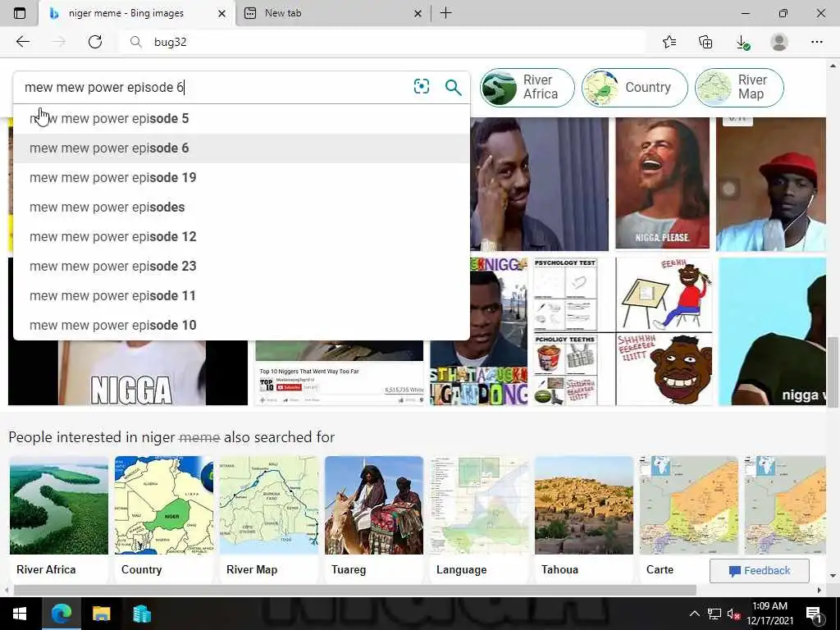Select the niger meme Bing images tab
Image resolution: width=840 pixels, height=630 pixels.
[x=137, y=13]
